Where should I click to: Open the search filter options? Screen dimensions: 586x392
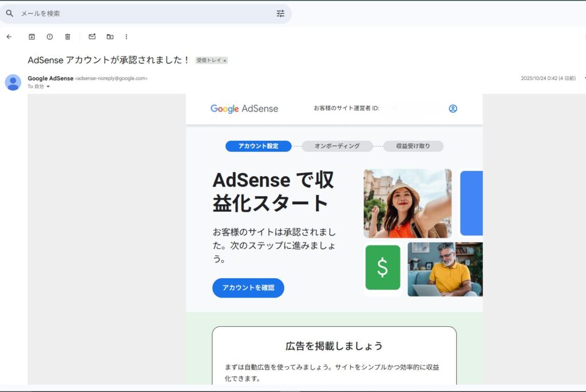click(280, 13)
